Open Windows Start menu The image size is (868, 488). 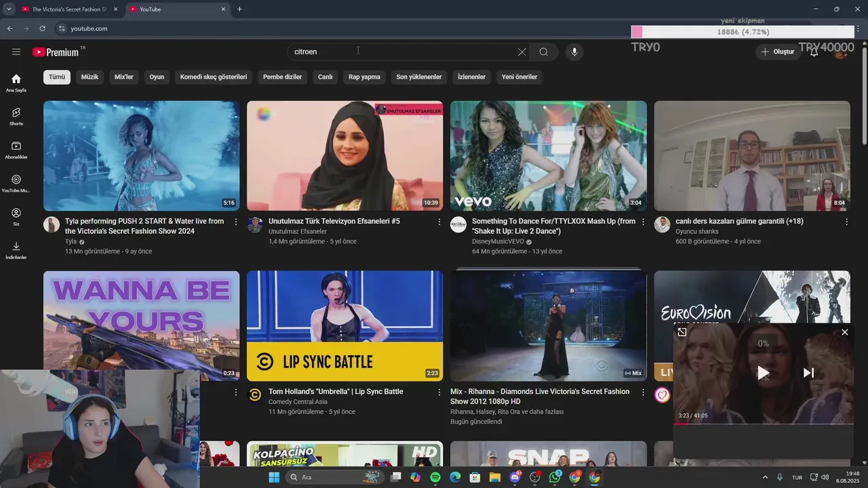point(274,477)
